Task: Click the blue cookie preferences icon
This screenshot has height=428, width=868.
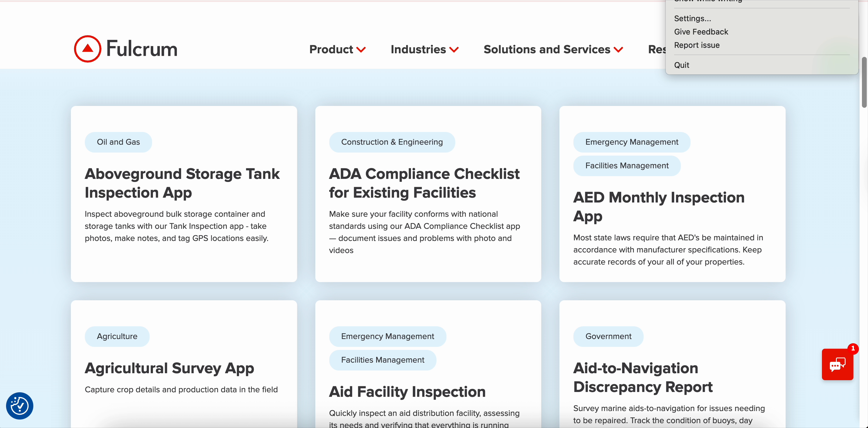Action: (x=20, y=405)
